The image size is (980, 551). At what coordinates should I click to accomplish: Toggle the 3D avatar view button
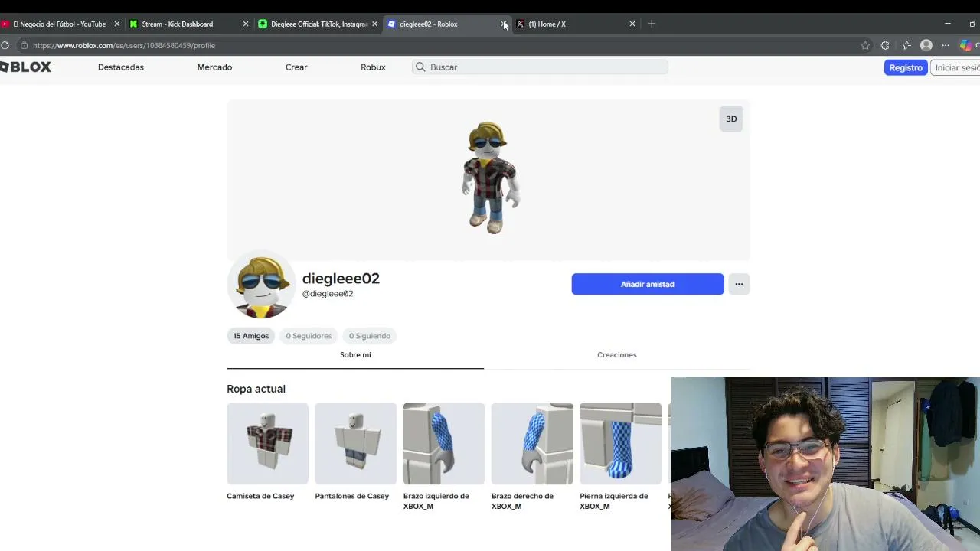(x=731, y=119)
